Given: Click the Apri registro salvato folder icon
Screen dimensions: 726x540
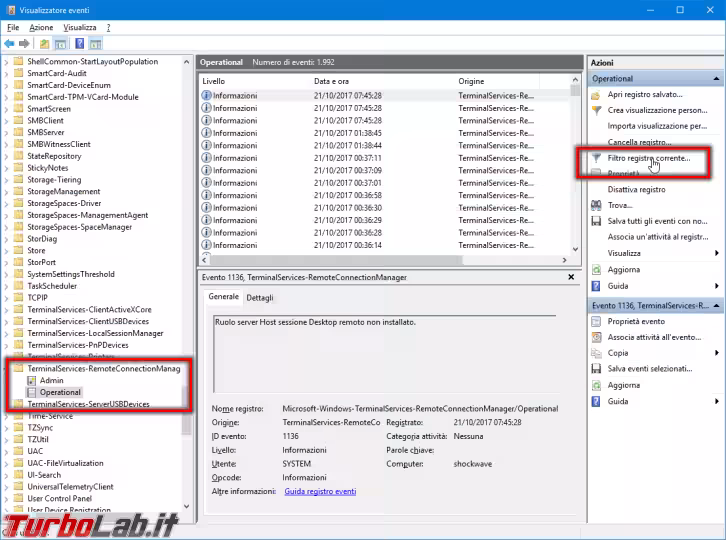Looking at the screenshot, I should (596, 95).
